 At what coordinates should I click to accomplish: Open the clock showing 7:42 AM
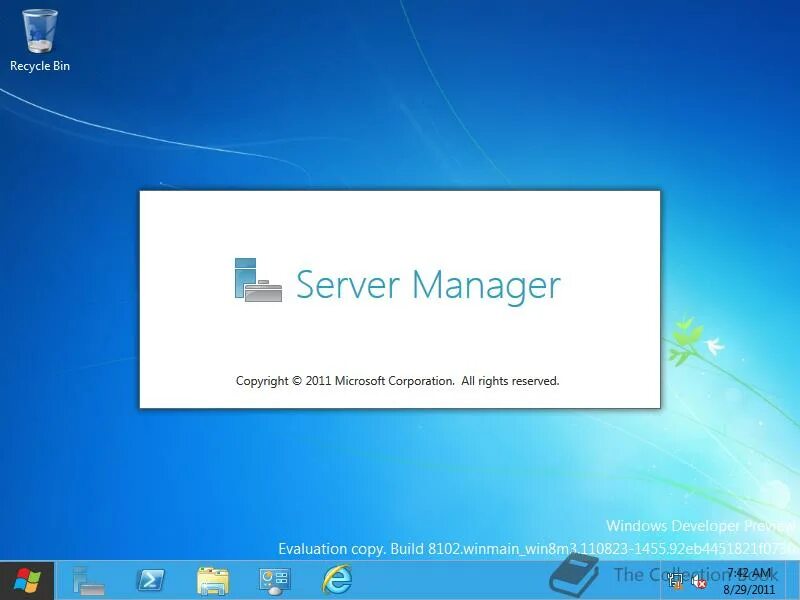[x=748, y=573]
